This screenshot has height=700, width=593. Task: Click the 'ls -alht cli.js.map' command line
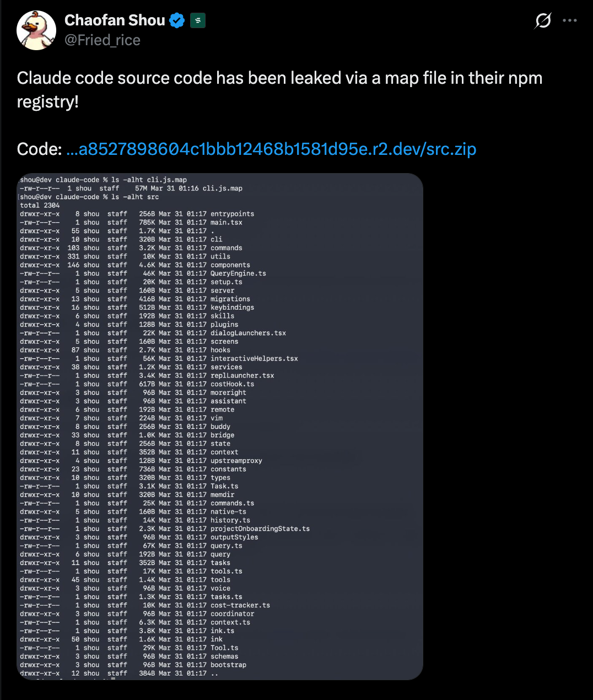[x=149, y=180]
